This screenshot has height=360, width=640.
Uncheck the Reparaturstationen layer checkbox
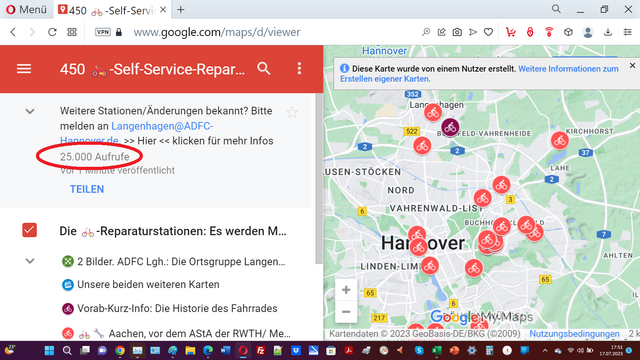29,230
